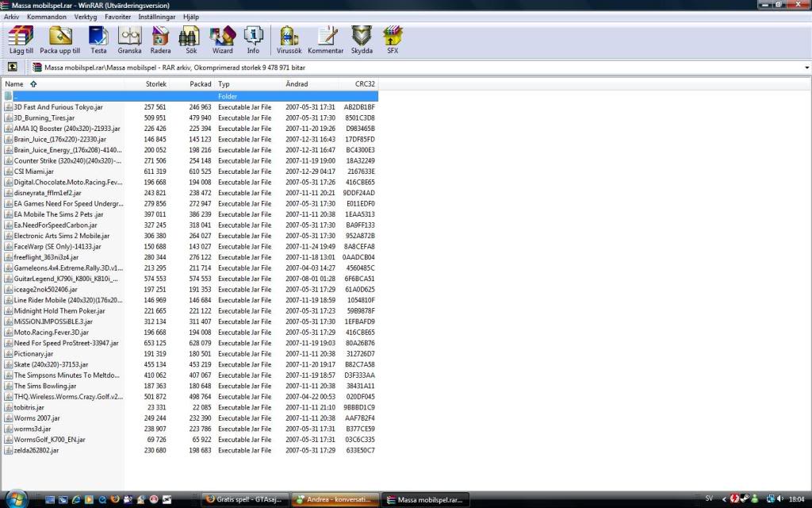Select Line Rider Mobile jar file

coord(68,300)
